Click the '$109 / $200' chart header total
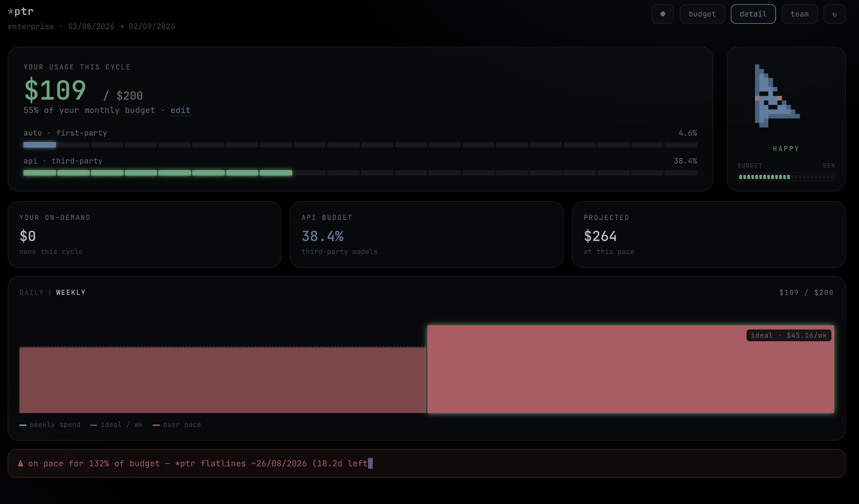The height and width of the screenshot is (504, 859). click(806, 293)
